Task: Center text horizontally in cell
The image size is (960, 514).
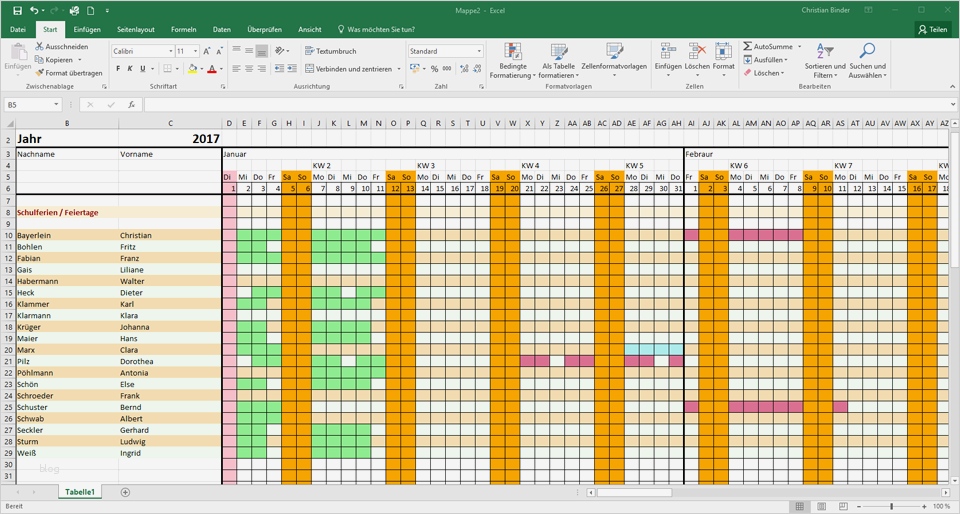Action: 249,69
